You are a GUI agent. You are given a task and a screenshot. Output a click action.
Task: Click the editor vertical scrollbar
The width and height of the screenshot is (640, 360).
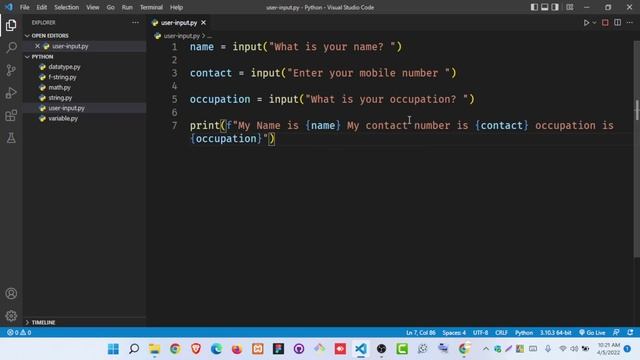[636, 149]
